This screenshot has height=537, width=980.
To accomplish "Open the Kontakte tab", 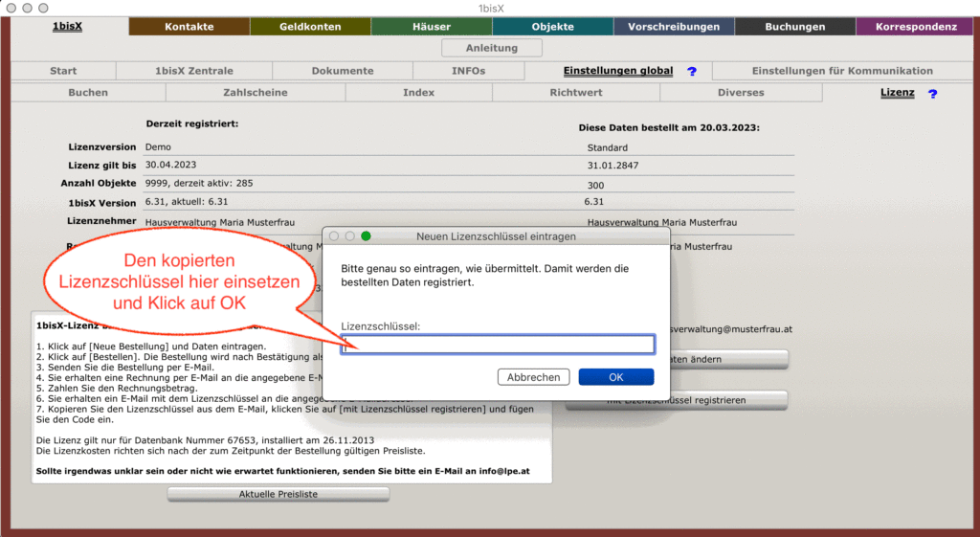I will (189, 27).
